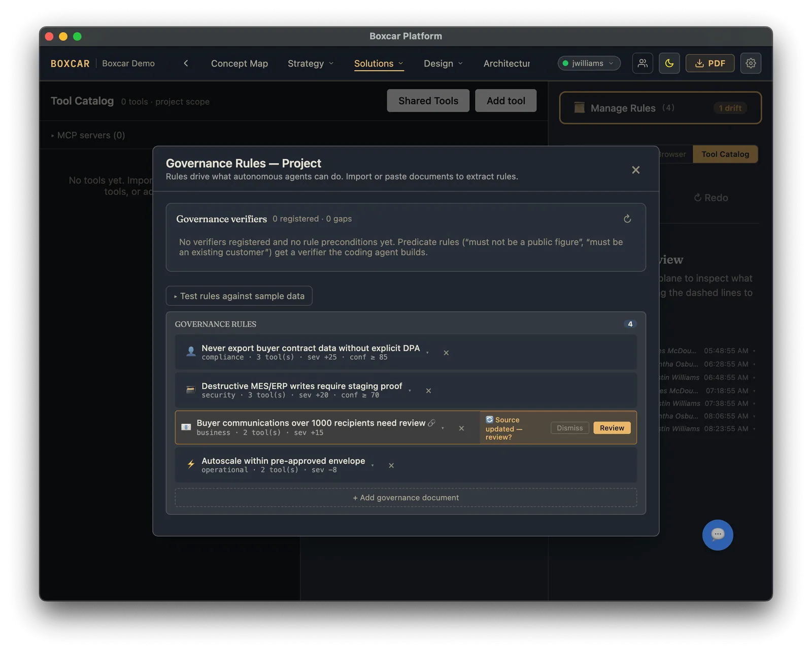This screenshot has height=653, width=812.
Task: Select 'Destructive MES/ERP writes require staging proof' text
Action: click(302, 386)
